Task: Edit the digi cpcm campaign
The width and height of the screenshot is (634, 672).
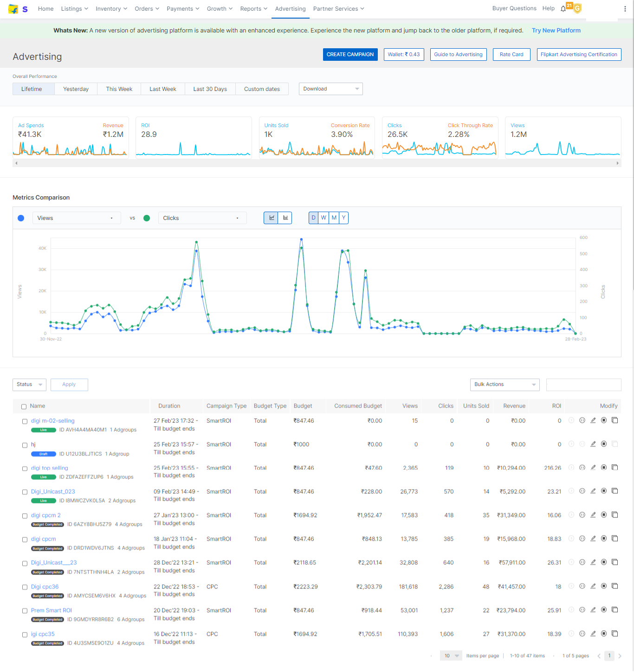Action: pos(593,539)
